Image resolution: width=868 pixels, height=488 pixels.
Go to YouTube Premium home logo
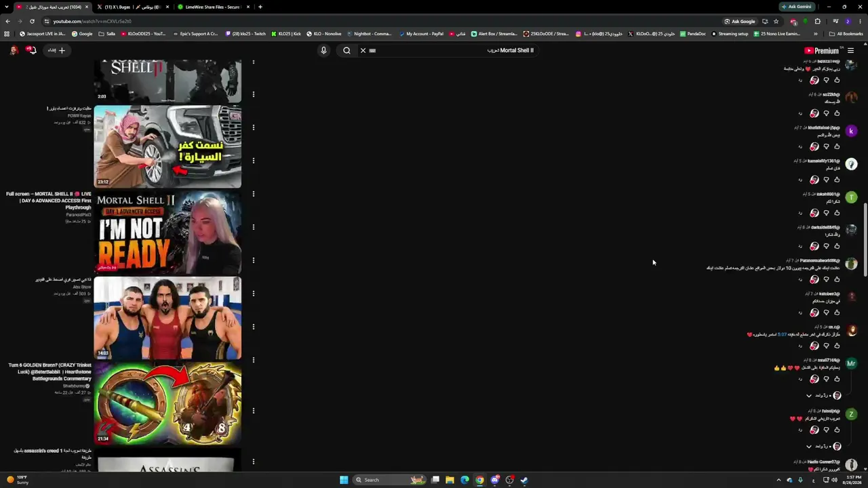click(822, 50)
